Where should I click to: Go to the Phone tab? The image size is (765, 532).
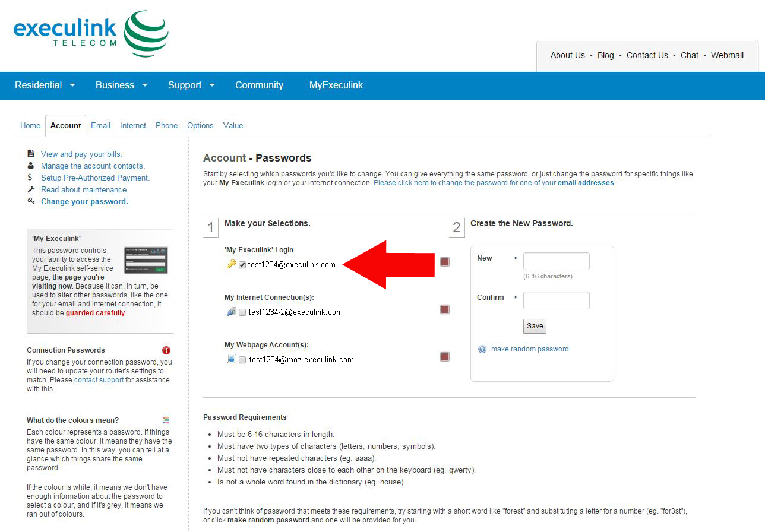pos(167,125)
